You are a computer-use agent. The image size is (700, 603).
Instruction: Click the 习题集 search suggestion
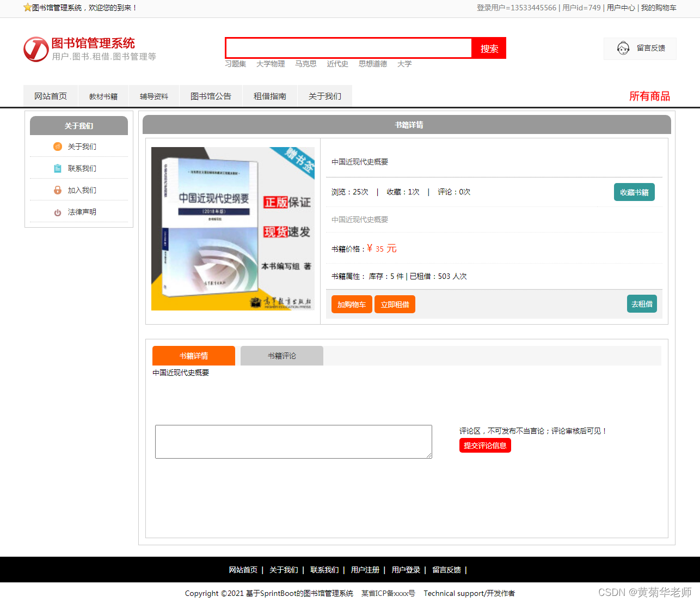point(236,64)
